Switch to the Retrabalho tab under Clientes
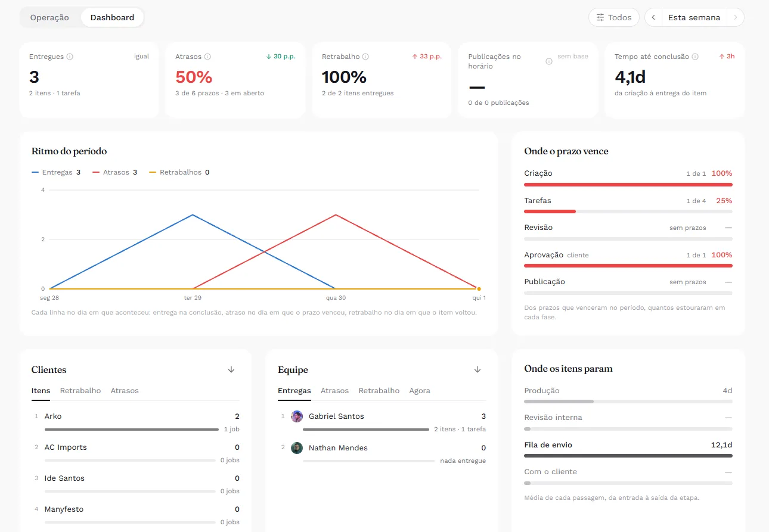 [80, 391]
